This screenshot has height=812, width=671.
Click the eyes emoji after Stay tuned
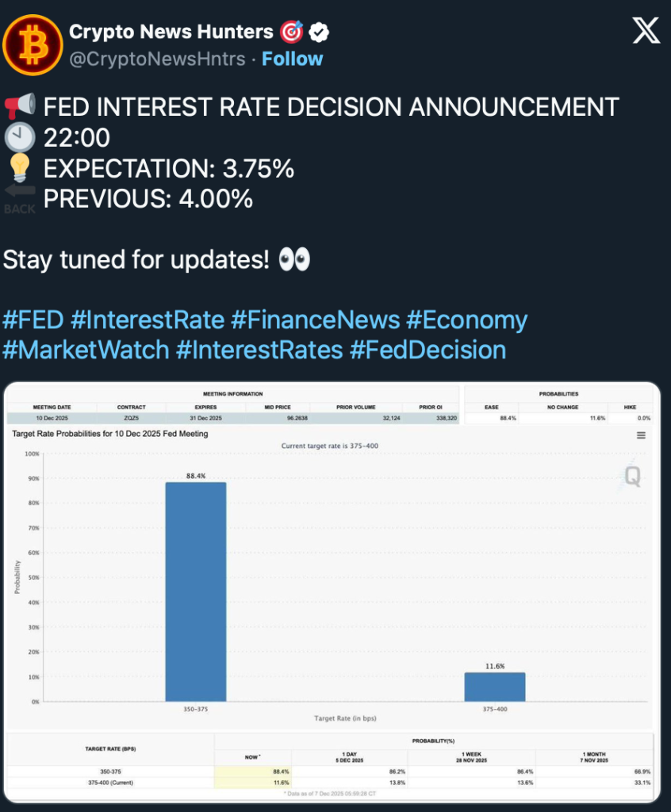(294, 259)
